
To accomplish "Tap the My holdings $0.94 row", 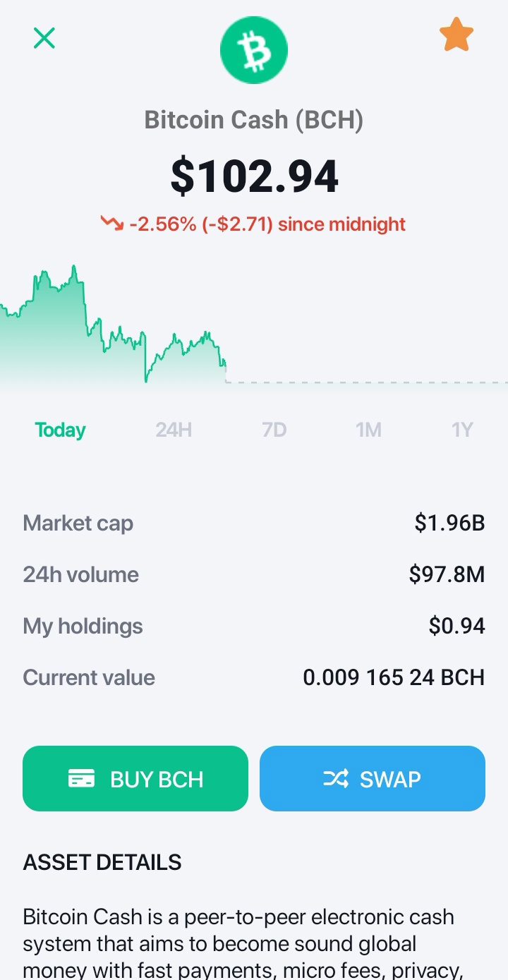I will pyautogui.click(x=254, y=626).
